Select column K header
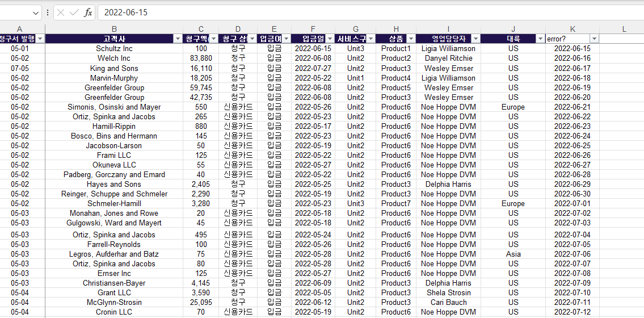The height and width of the screenshot is (318, 644). (573, 29)
